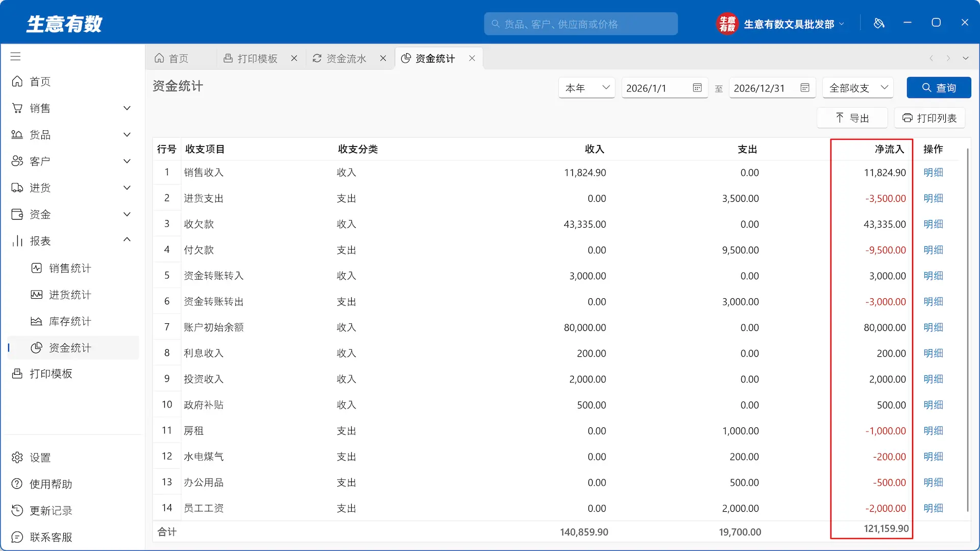Open end date calendar picker icon
980x551 pixels.
point(805,88)
